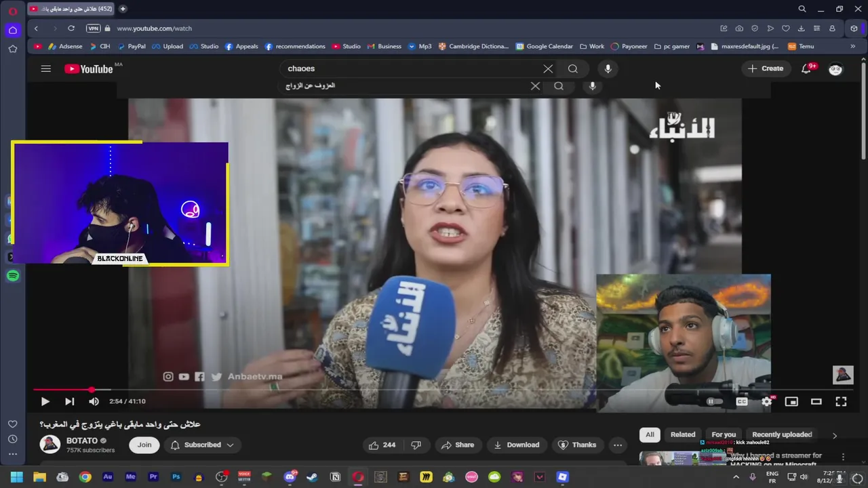868x488 pixels.
Task: Open Photoshop from the taskbar
Action: tap(176, 477)
